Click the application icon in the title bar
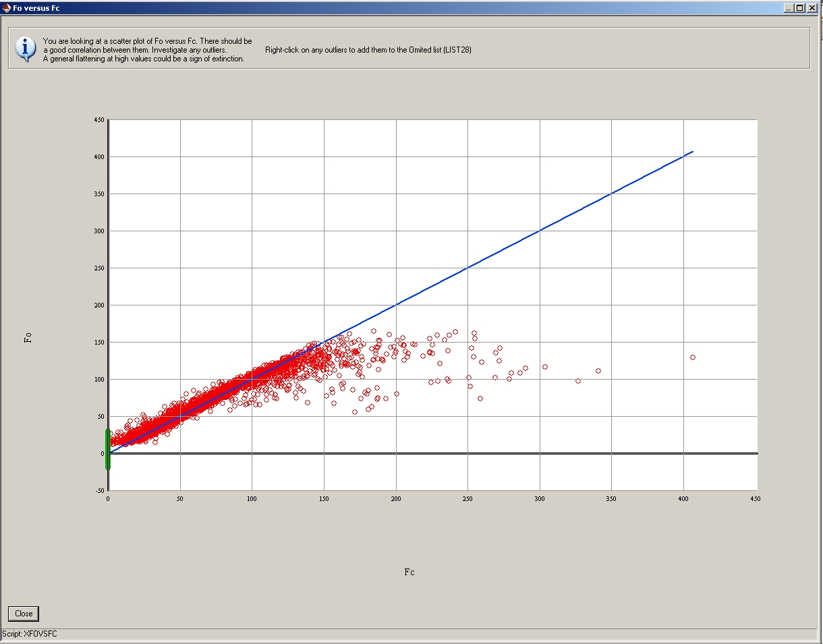This screenshot has width=823, height=644. point(7,8)
